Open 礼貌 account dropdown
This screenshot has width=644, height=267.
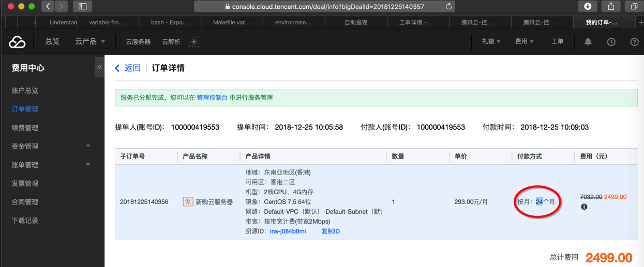[491, 41]
